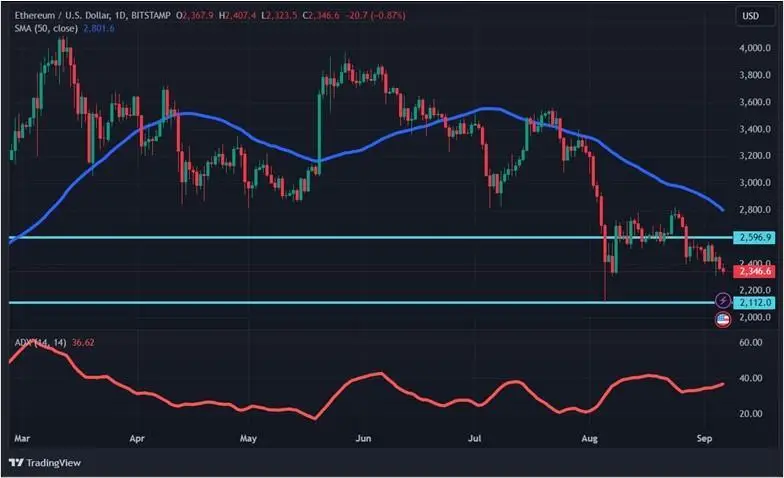Viewport: 784px width, 478px height.
Task: Click the 2,112.0 horizontal line price label
Action: tap(753, 302)
